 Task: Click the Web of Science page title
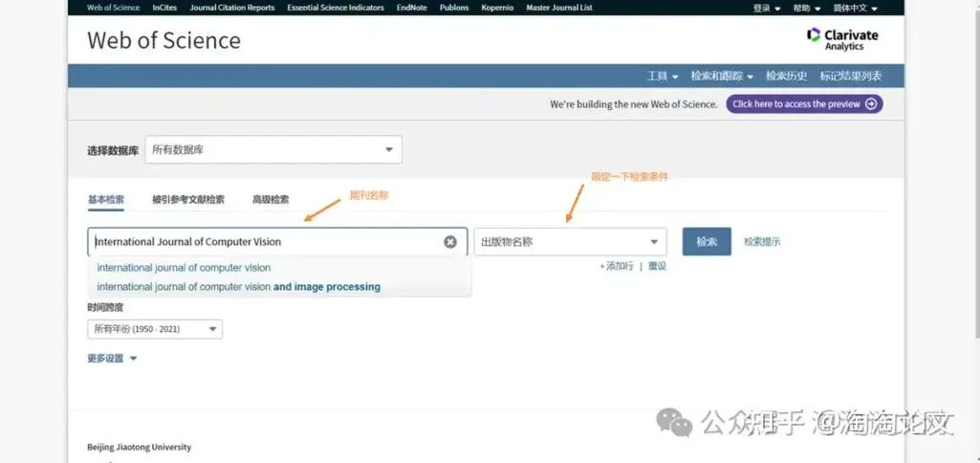pyautogui.click(x=163, y=41)
